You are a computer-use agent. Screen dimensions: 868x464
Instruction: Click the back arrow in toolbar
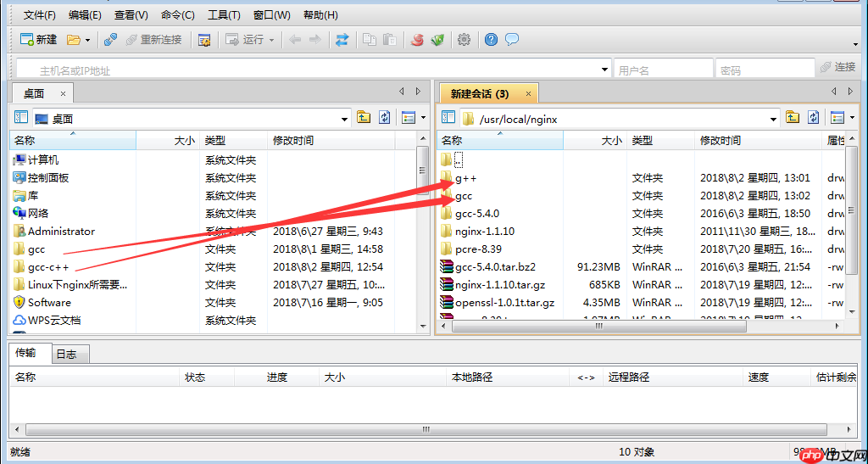[x=295, y=39]
